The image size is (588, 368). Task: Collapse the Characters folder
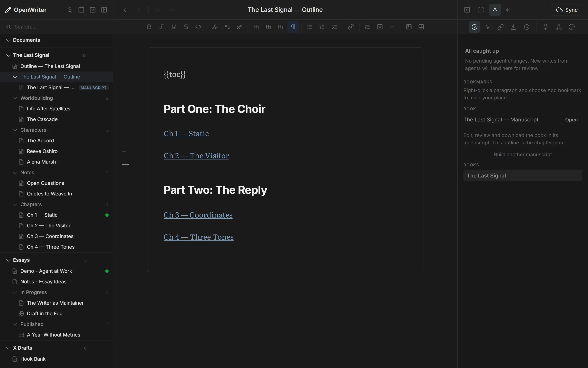pos(15,130)
